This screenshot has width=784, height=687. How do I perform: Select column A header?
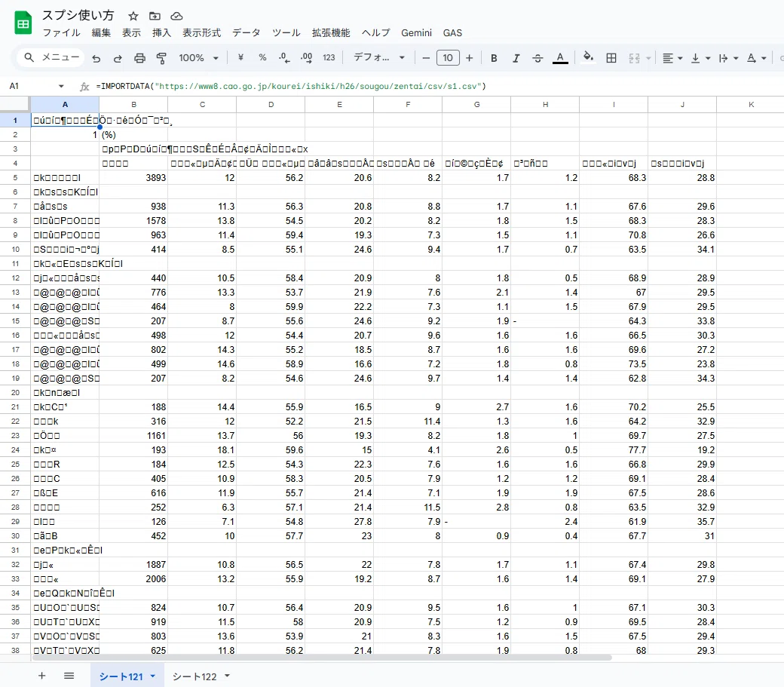click(x=65, y=105)
